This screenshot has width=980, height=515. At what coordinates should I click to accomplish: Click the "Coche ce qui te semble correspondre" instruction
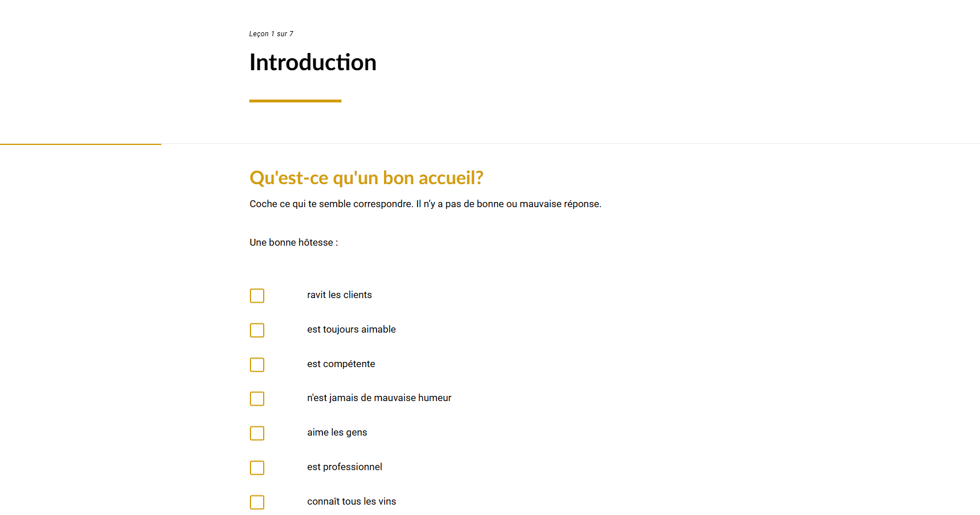pos(425,204)
